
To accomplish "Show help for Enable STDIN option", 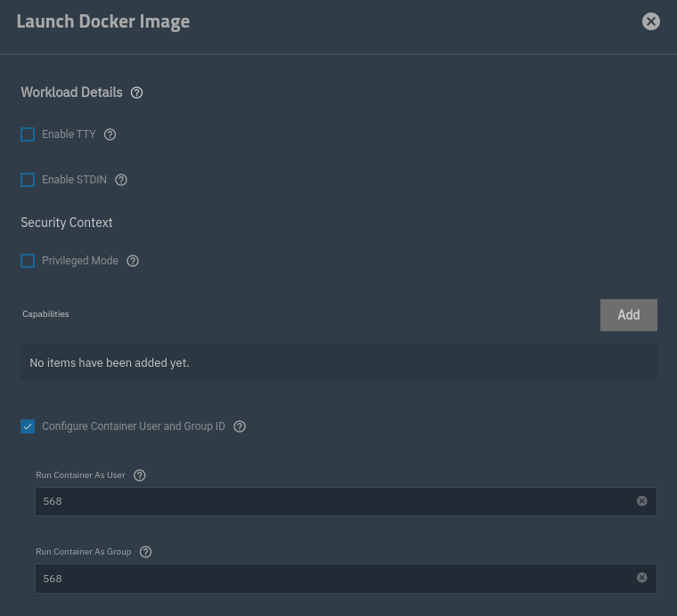I will tap(122, 180).
